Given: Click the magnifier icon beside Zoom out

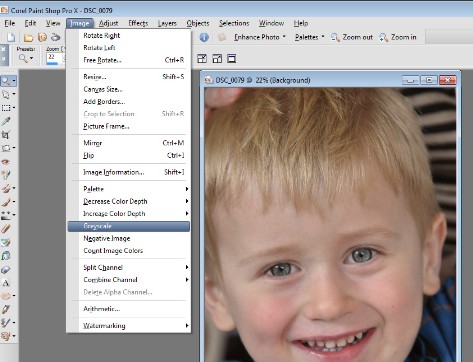Looking at the screenshot, I should [x=335, y=37].
